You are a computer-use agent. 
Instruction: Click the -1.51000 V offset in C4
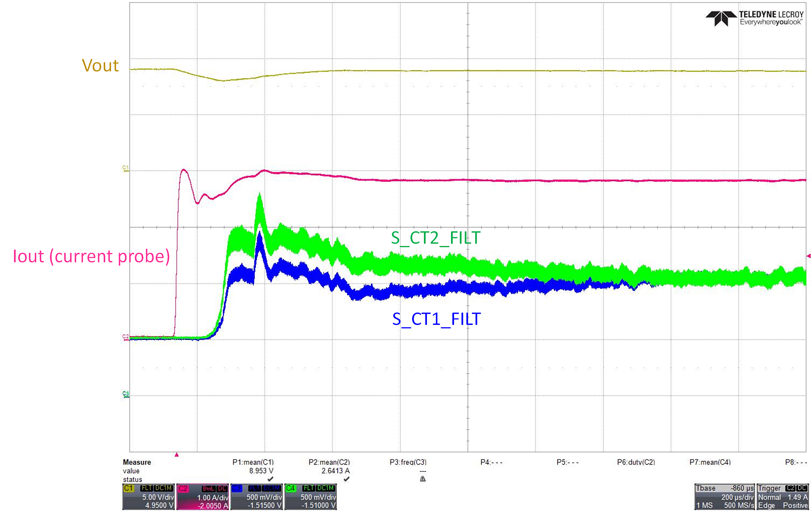tap(319, 505)
